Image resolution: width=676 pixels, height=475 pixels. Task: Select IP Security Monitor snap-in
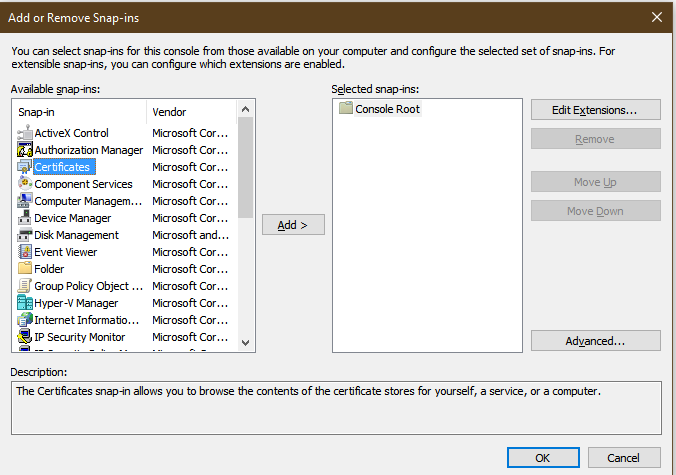(80, 337)
